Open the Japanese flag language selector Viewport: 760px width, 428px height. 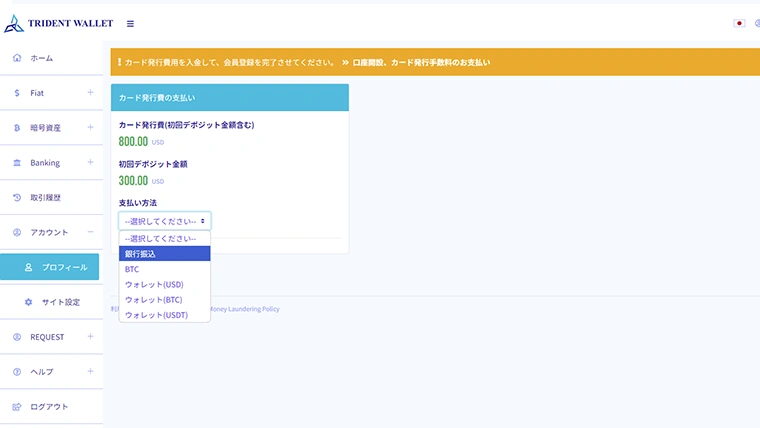click(x=739, y=23)
